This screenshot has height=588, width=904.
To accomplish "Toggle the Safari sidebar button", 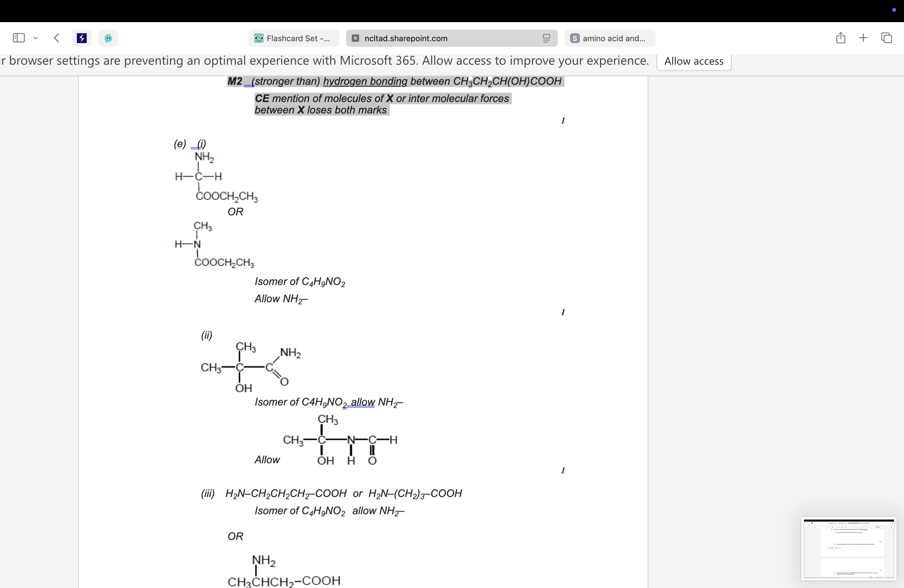I will [19, 38].
